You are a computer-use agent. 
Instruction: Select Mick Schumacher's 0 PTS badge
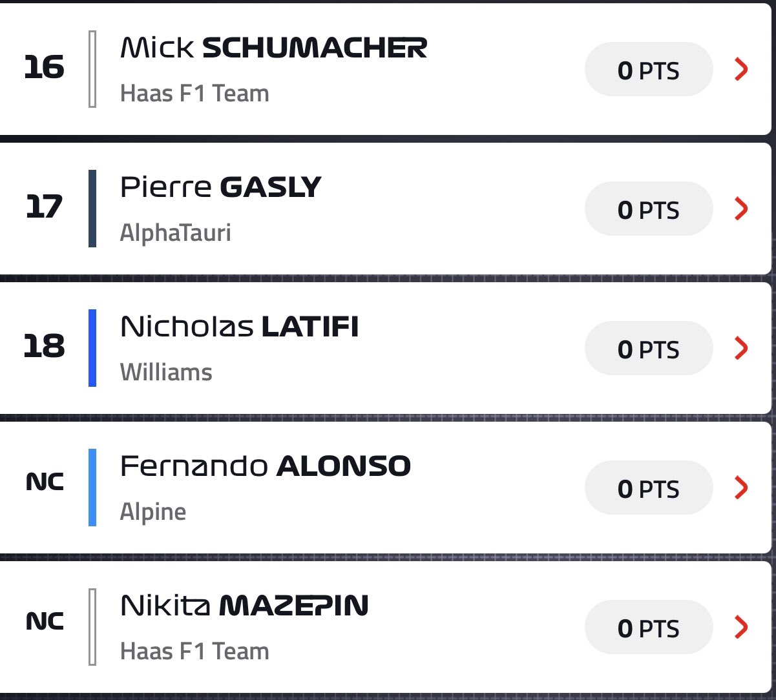pyautogui.click(x=649, y=69)
